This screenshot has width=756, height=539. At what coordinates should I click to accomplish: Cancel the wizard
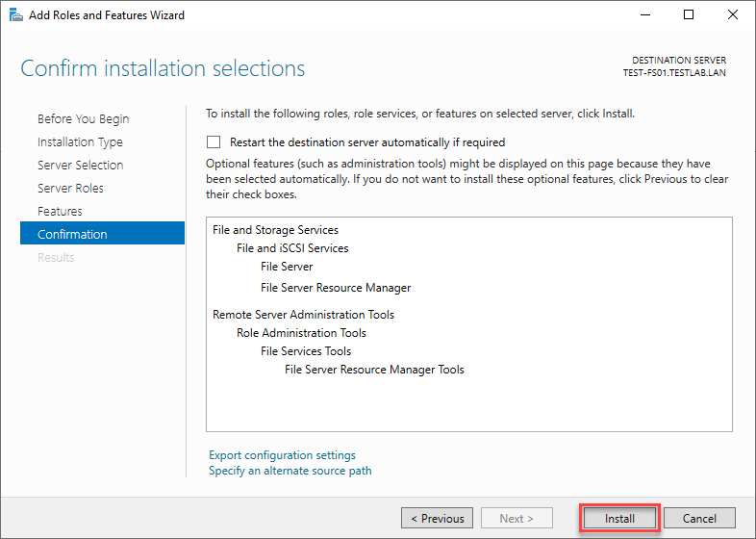[699, 518]
